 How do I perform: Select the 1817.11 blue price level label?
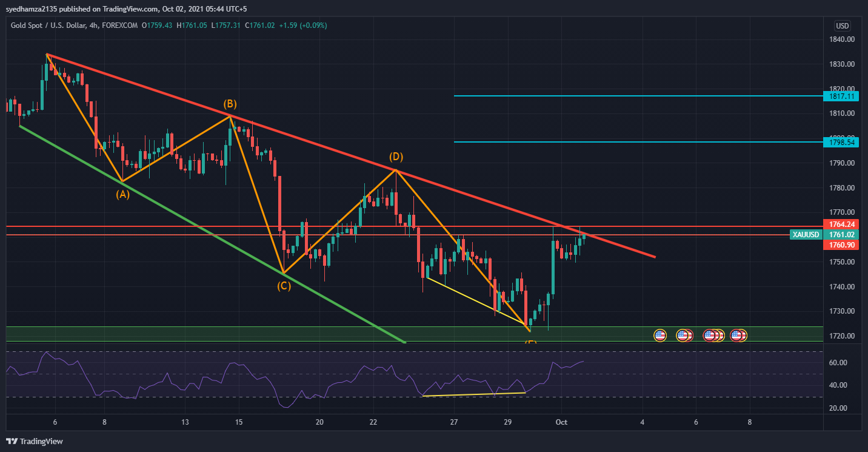(841, 96)
